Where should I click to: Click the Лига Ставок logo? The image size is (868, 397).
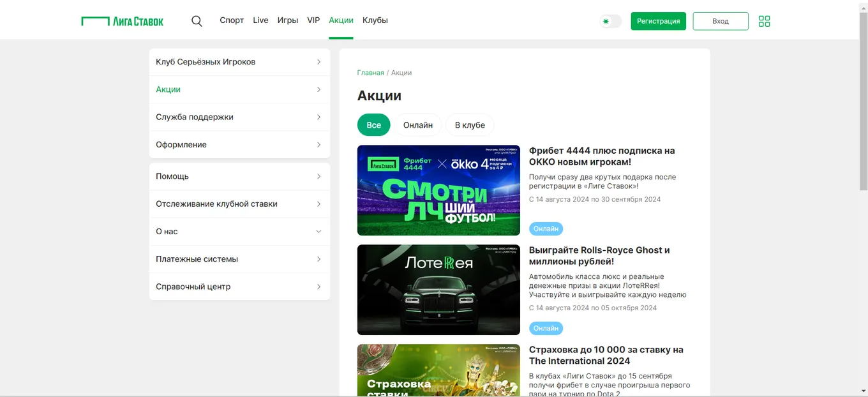tap(123, 21)
